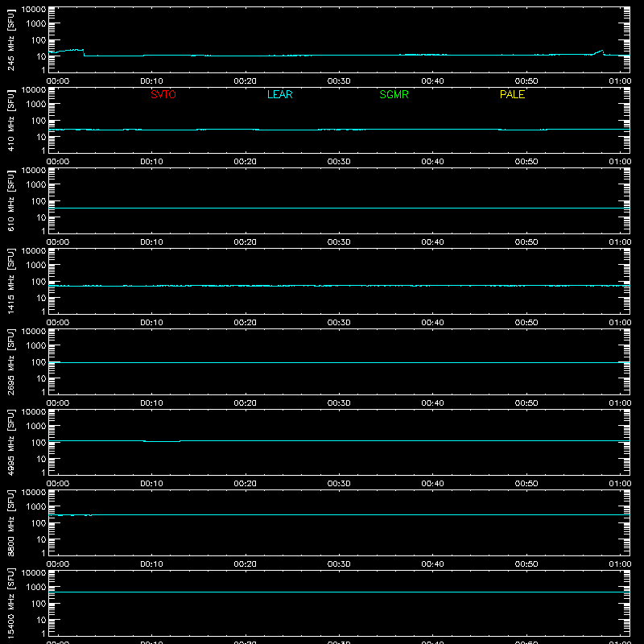Select the 15400 MHz [SFU] axis title

click(x=10, y=603)
